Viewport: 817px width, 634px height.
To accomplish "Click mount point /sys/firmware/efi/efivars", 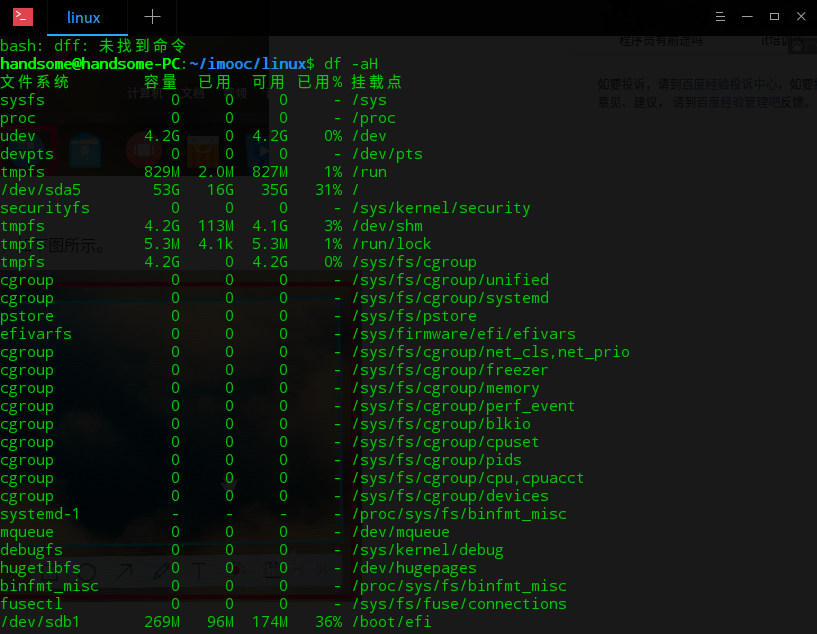I will coord(464,334).
